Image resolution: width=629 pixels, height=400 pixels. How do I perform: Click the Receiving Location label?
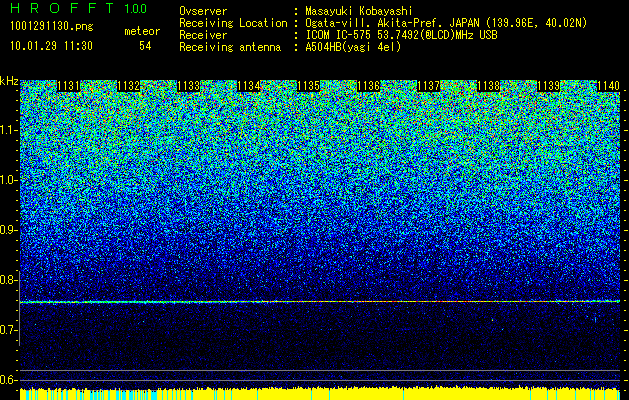pyautogui.click(x=233, y=23)
